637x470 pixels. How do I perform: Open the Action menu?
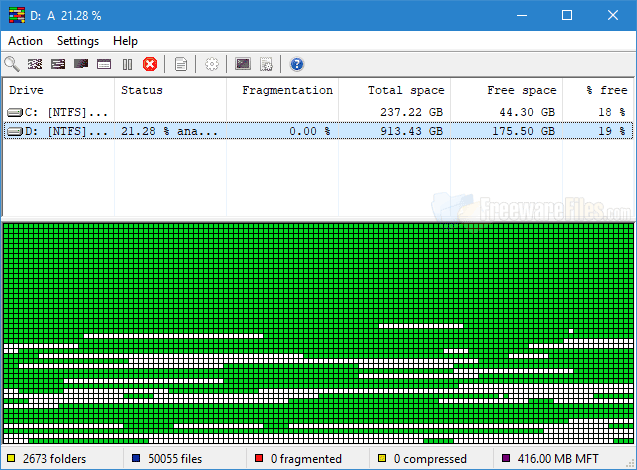[25, 41]
